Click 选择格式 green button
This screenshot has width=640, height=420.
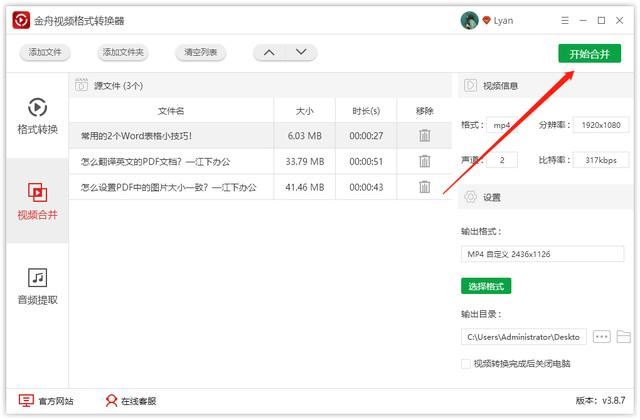[486, 286]
